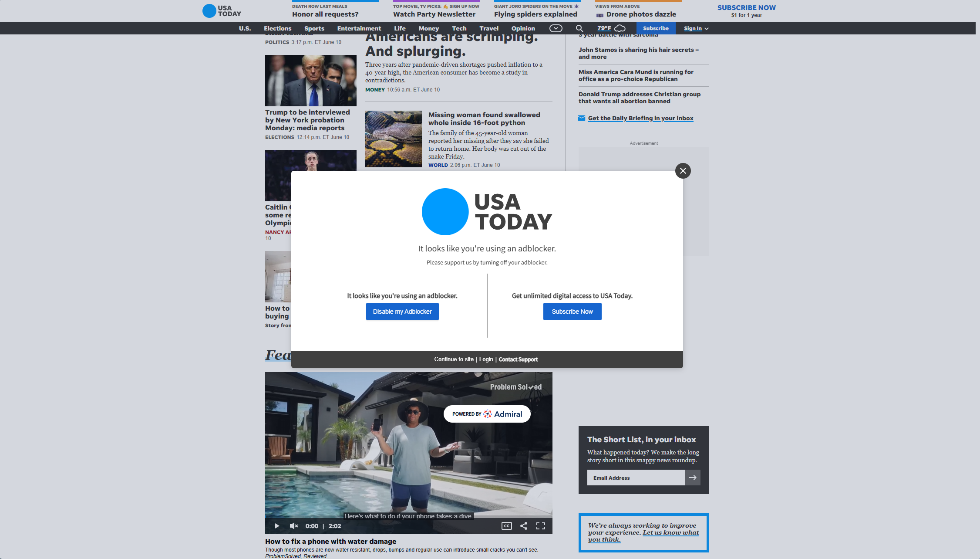
Task: Select the Money tab in navigation bar
Action: tap(428, 28)
